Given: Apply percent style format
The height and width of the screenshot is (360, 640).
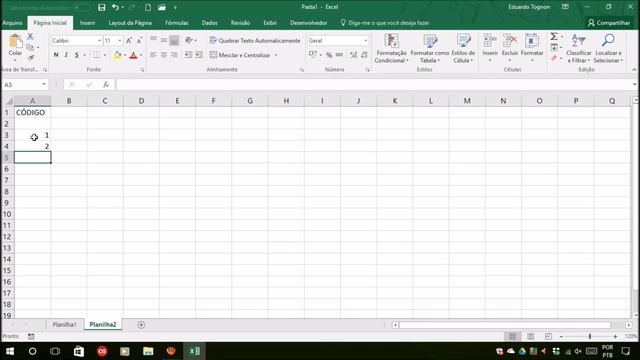Looking at the screenshot, I should pos(329,55).
